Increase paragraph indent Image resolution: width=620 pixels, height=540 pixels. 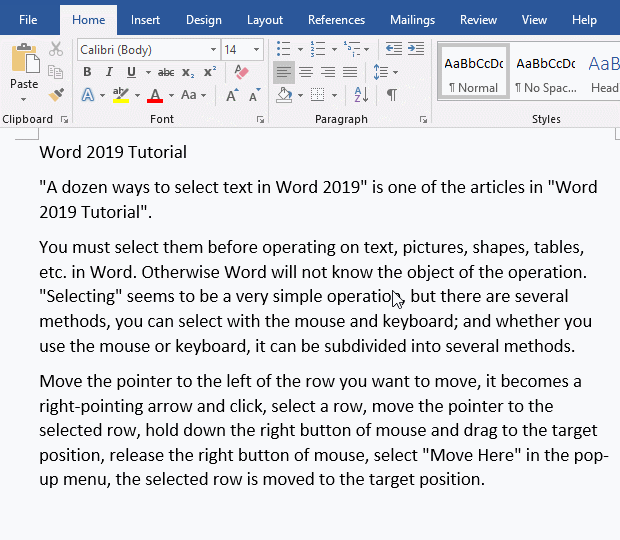point(416,49)
